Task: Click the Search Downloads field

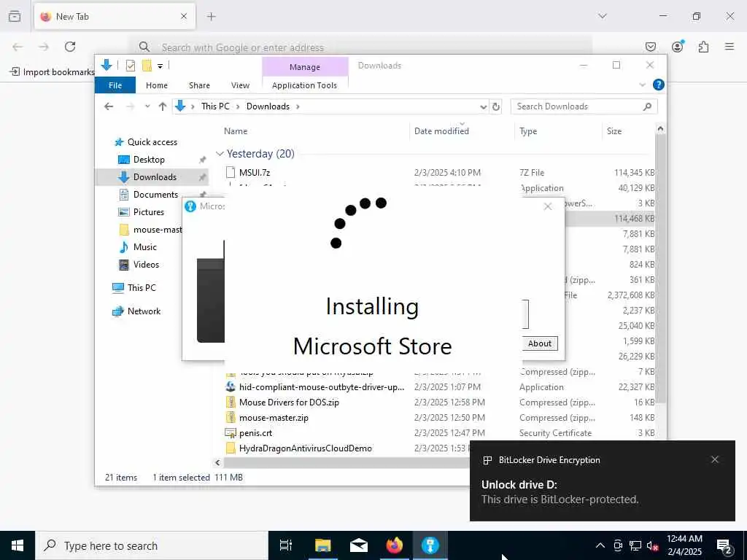Action: [584, 106]
